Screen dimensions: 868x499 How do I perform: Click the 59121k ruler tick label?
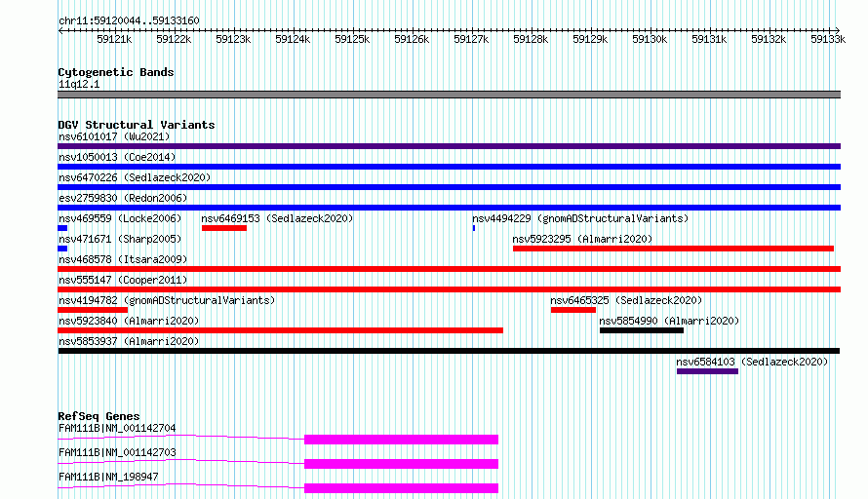114,39
